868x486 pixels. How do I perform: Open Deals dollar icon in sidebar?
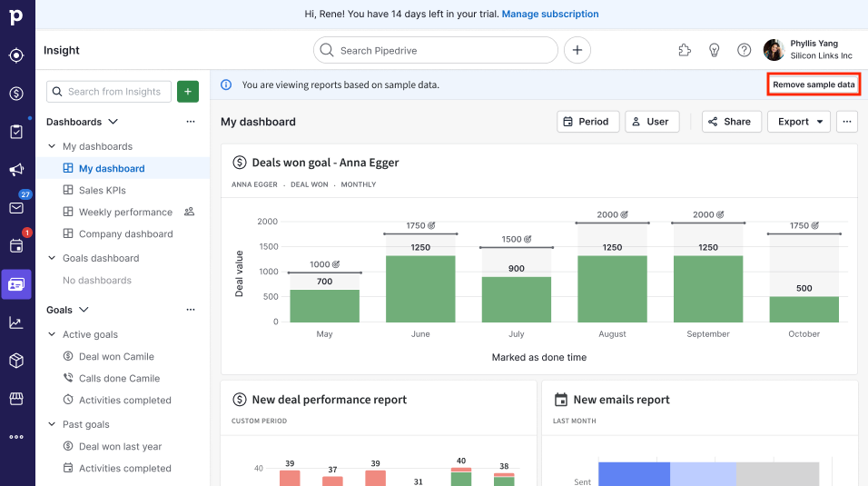coord(16,94)
